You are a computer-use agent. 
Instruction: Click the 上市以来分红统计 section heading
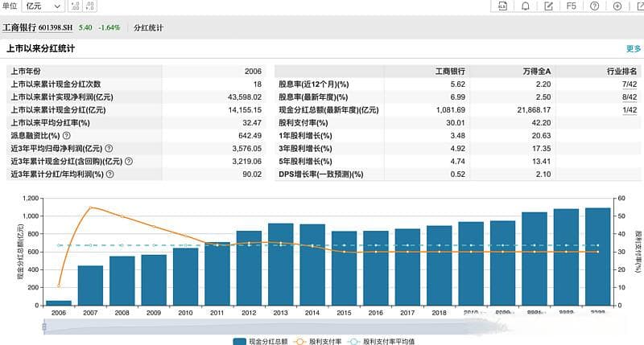(x=40, y=48)
